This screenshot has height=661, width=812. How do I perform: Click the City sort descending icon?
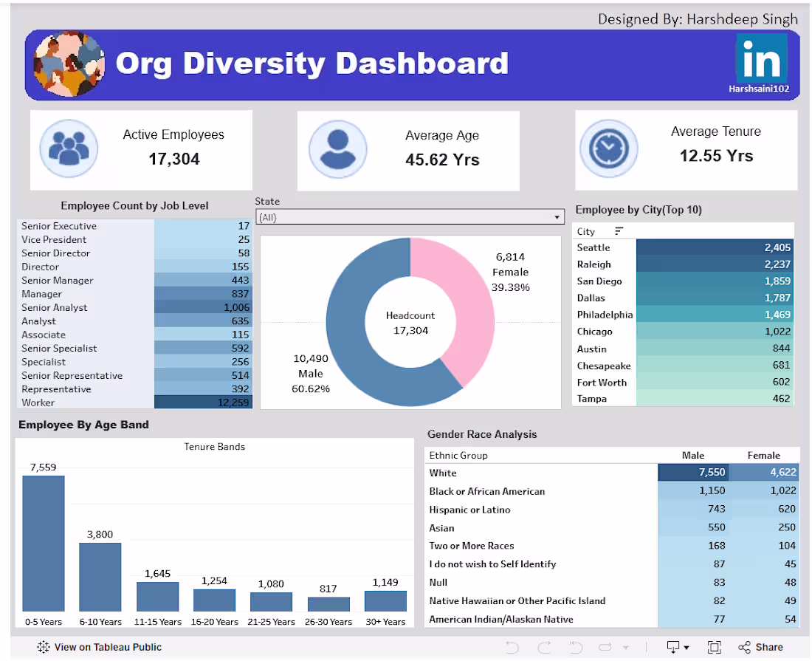[619, 231]
